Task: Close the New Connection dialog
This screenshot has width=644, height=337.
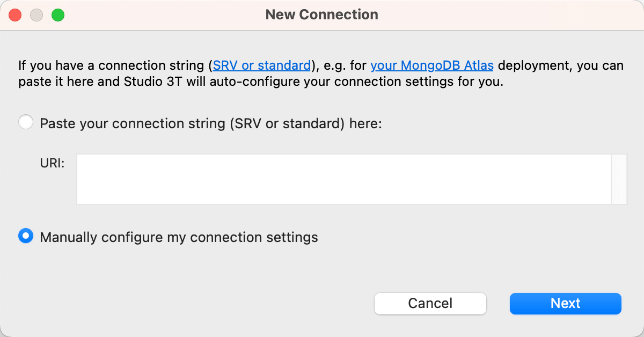Action: 15,14
